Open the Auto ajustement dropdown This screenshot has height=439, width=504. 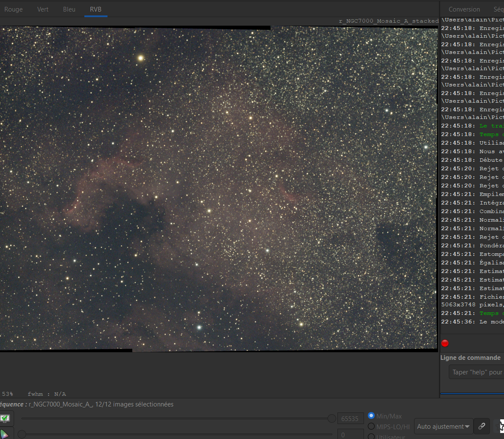[444, 426]
